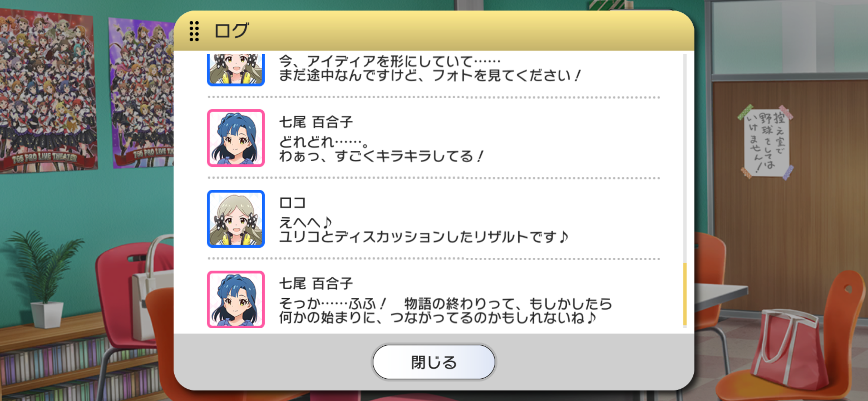Select Yuriko's avatar beside そっか line
Viewport: 868px width, 401px height.
click(236, 299)
